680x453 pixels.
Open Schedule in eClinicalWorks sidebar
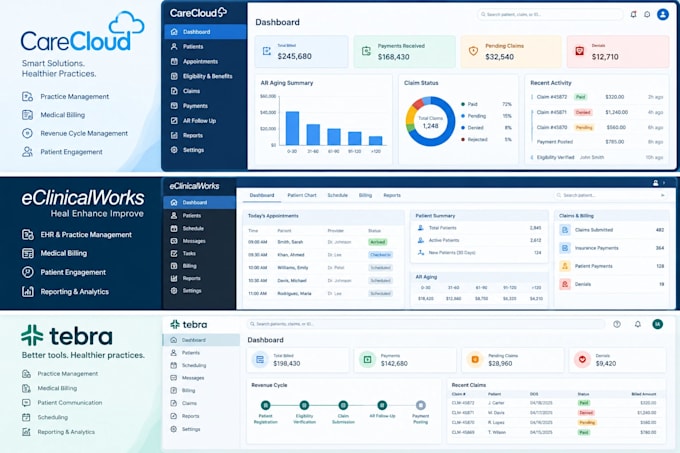tap(199, 228)
